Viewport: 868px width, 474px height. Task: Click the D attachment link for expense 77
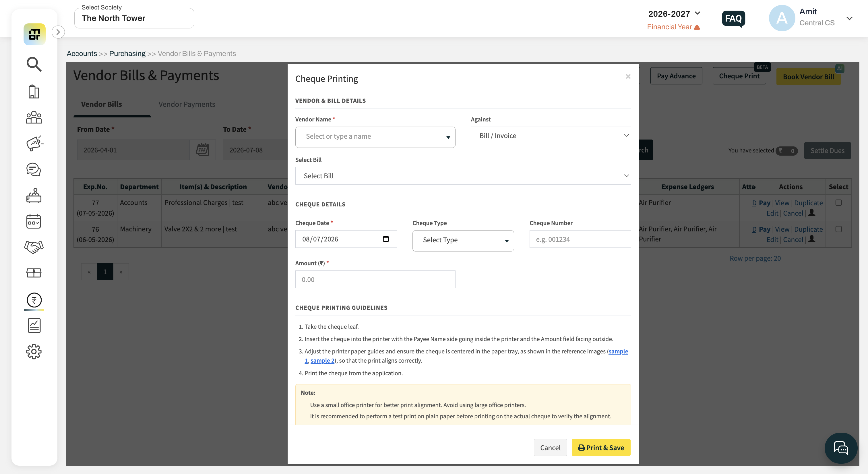(x=754, y=203)
